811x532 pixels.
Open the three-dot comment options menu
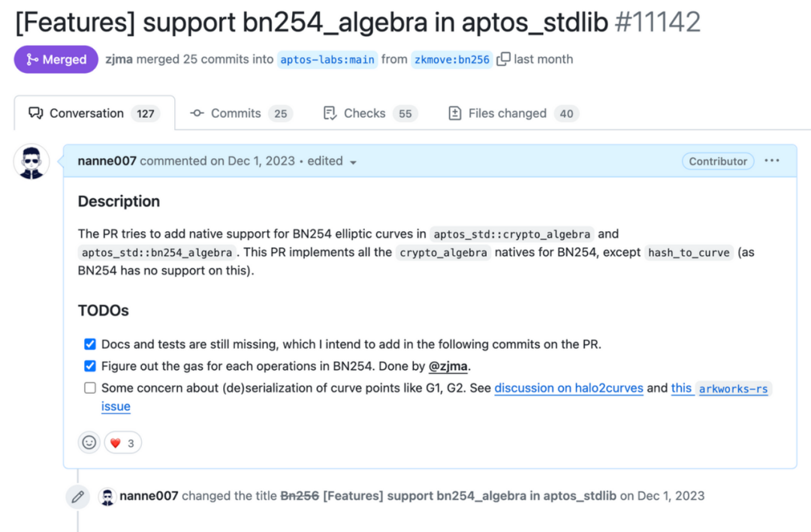coord(772,161)
